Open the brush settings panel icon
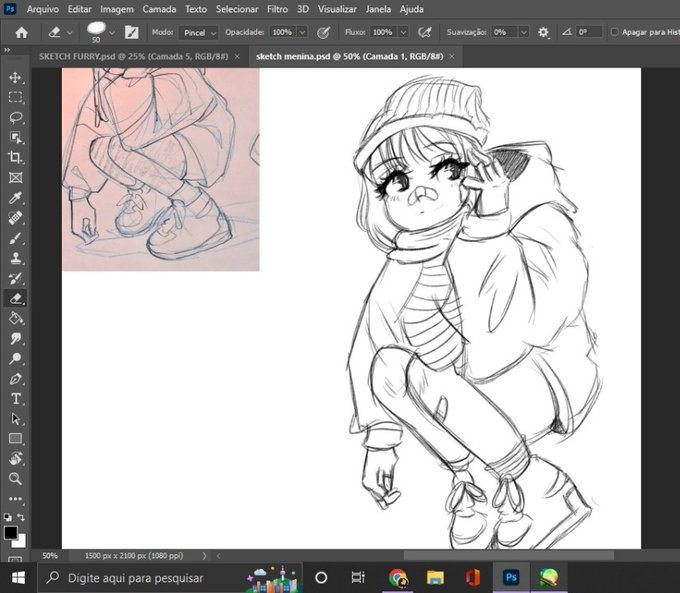 (131, 32)
